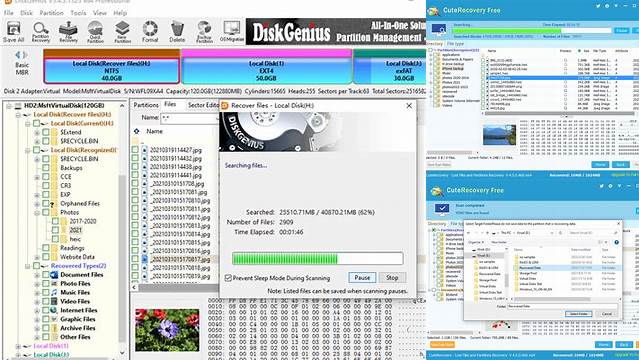The width and height of the screenshot is (639, 360).
Task: Click Cancel button in folder dialog
Action: [606, 314]
